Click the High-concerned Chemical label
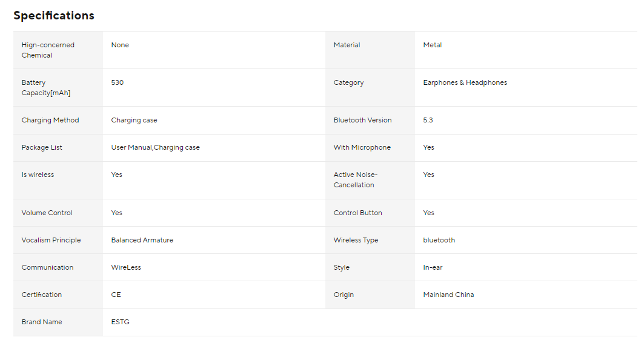The image size is (644, 340). (48, 50)
